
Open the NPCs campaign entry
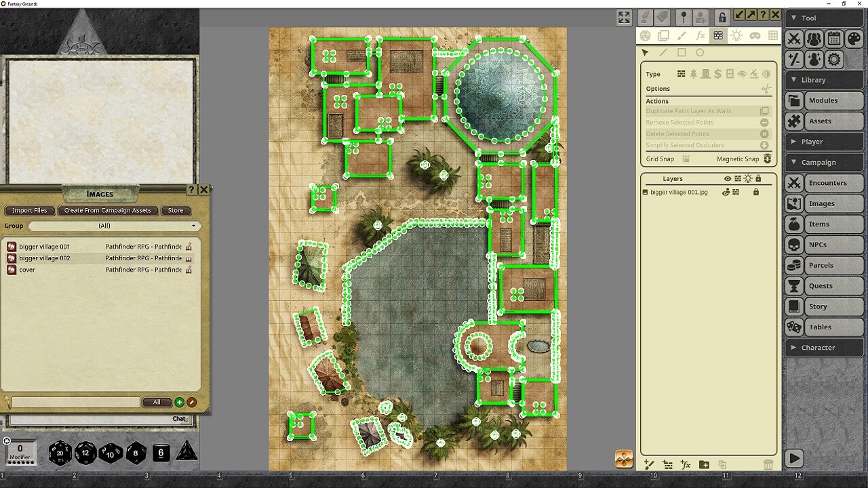tap(823, 245)
